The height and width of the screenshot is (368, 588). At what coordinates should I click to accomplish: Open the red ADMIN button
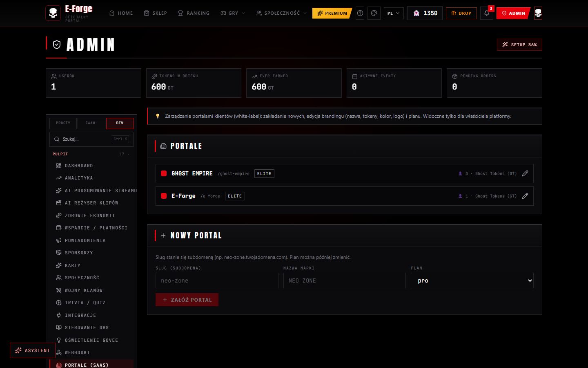513,13
